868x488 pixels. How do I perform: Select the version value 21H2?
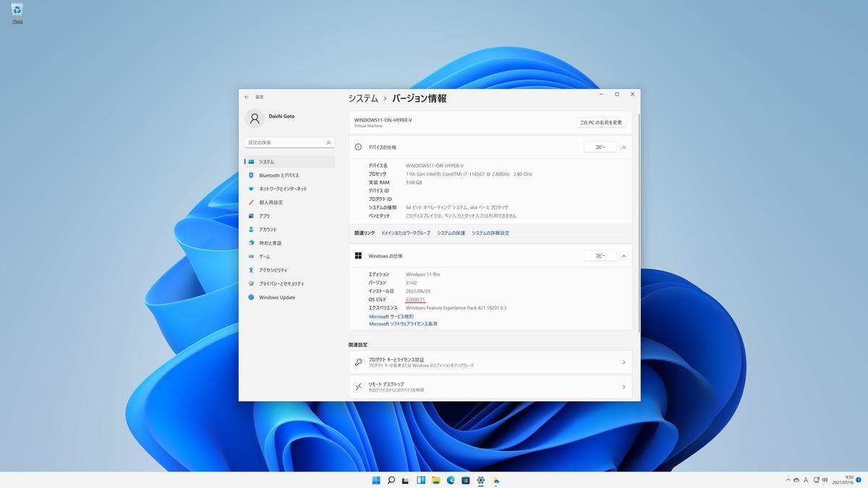click(x=412, y=283)
